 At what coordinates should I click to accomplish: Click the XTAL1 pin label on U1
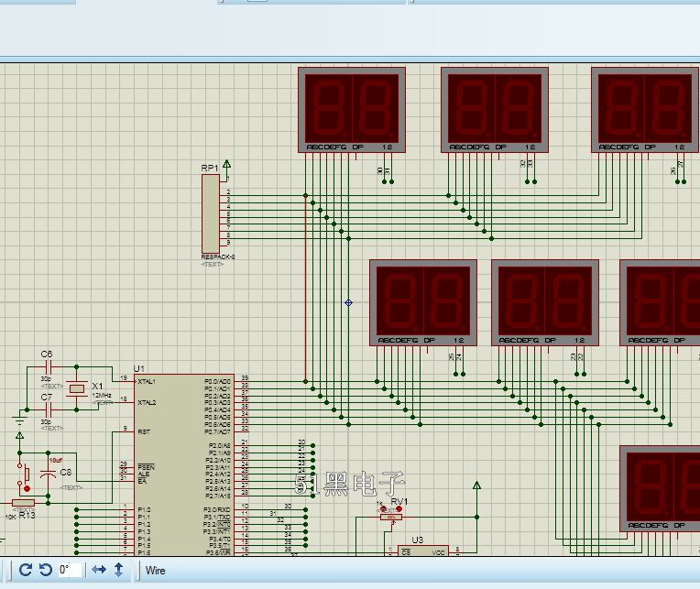click(x=147, y=381)
